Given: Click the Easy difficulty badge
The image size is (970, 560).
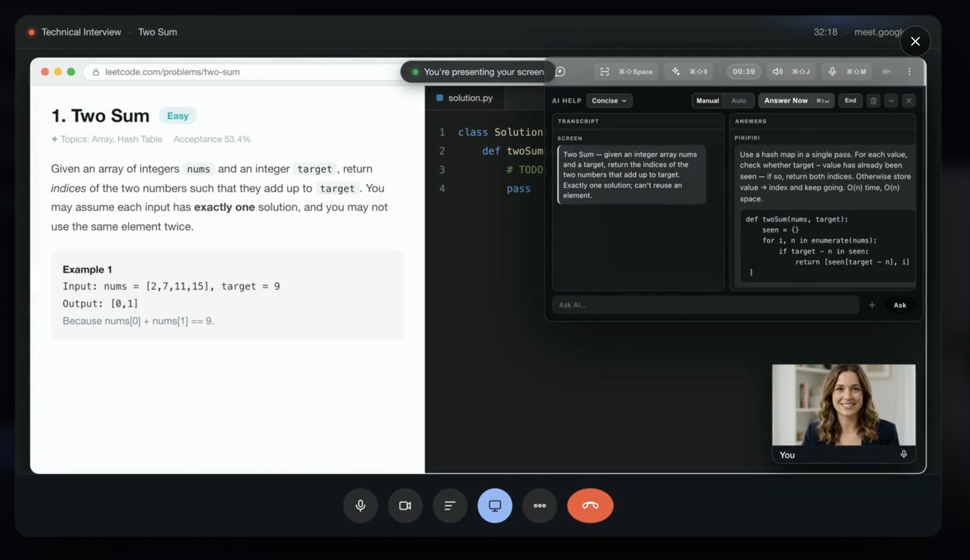Looking at the screenshot, I should pos(178,116).
